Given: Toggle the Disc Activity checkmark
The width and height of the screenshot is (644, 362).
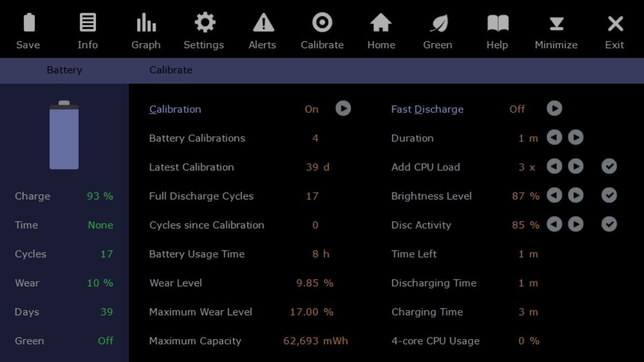Looking at the screenshot, I should pyautogui.click(x=609, y=225).
